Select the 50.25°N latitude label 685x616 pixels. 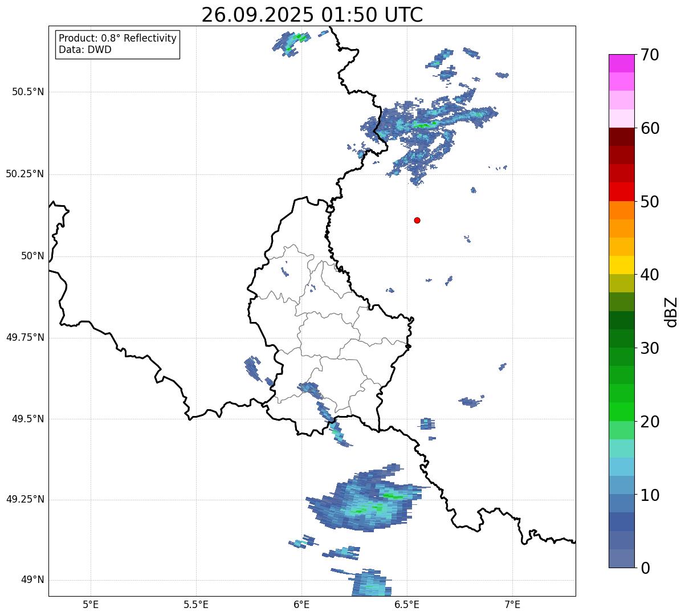point(25,174)
